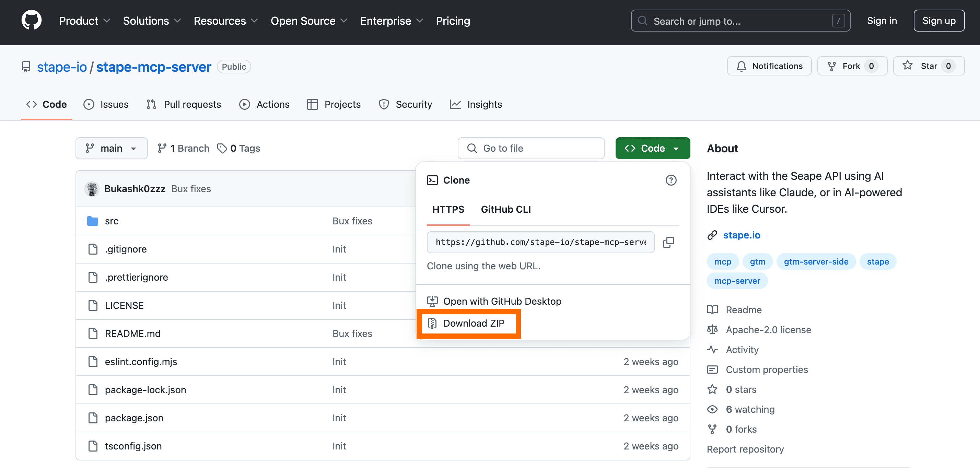Expand the Open Source menu
Viewport: 980px width, 468px height.
(309, 21)
